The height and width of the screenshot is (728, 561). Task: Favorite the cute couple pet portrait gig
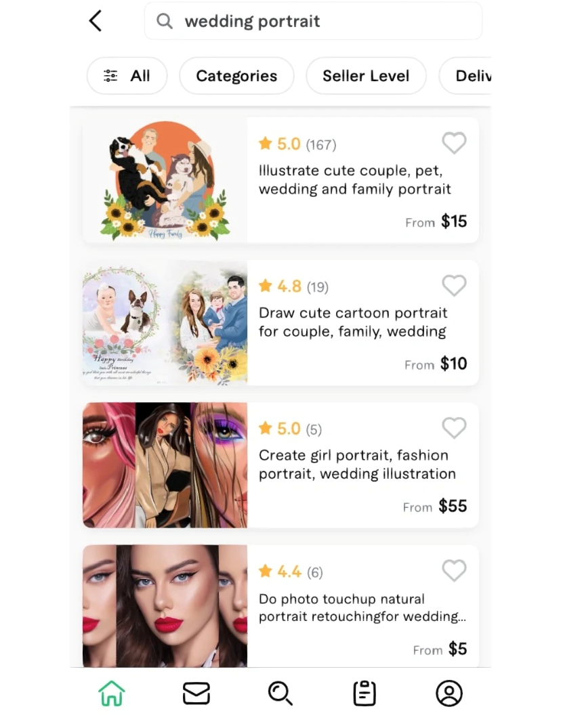[454, 142]
